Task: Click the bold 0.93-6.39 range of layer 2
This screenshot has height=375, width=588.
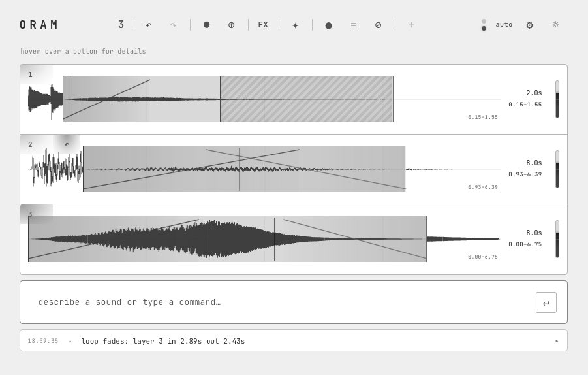Action: [x=525, y=174]
